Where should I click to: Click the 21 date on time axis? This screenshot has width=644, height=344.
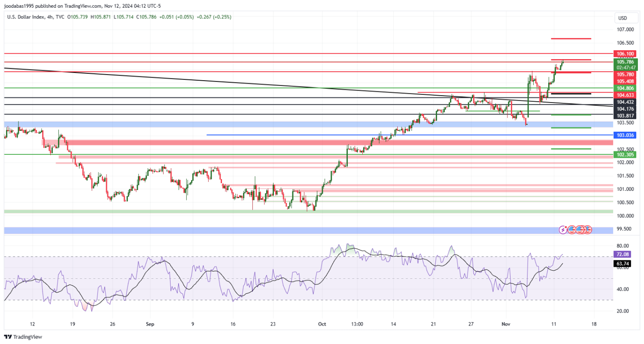434,324
